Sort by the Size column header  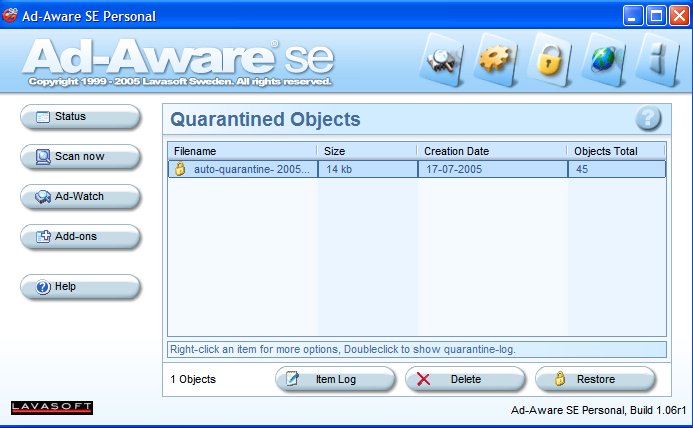[x=367, y=151]
